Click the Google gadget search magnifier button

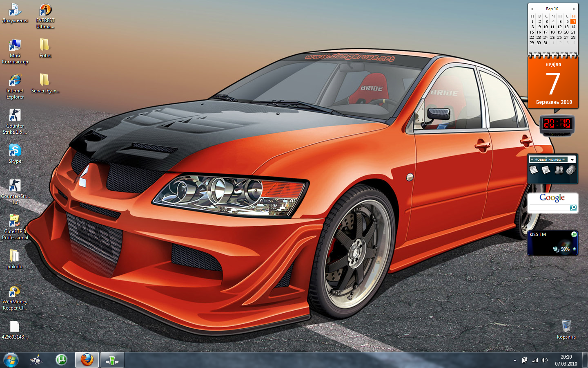(x=573, y=208)
